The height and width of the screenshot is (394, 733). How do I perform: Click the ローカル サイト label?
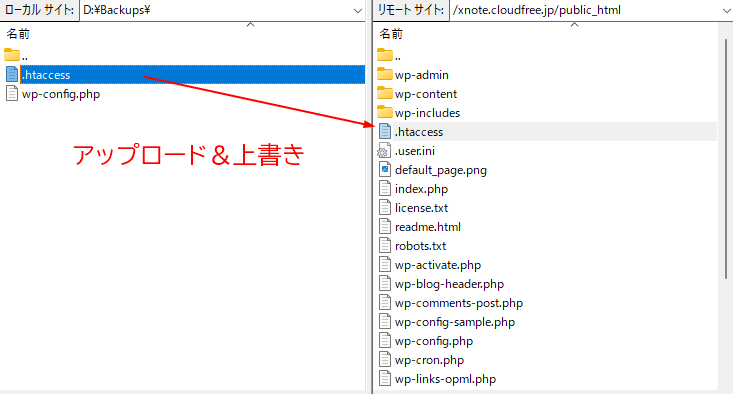tap(39, 10)
